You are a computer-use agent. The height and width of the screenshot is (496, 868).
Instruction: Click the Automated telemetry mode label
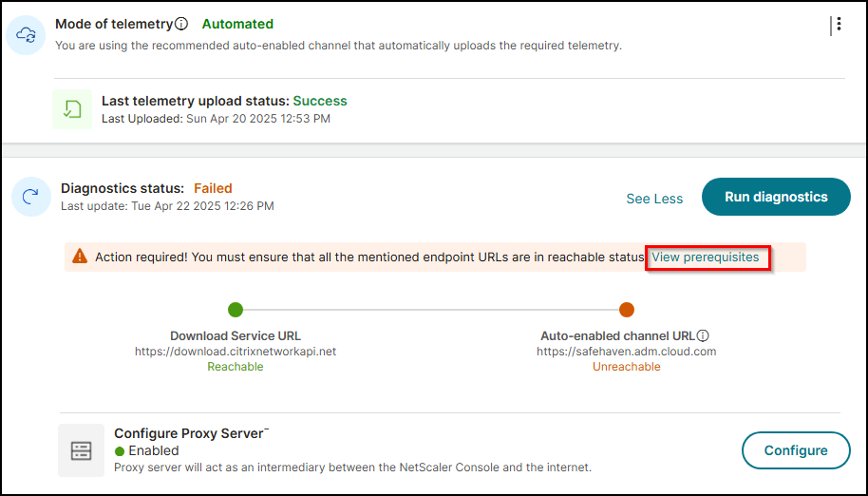[237, 25]
